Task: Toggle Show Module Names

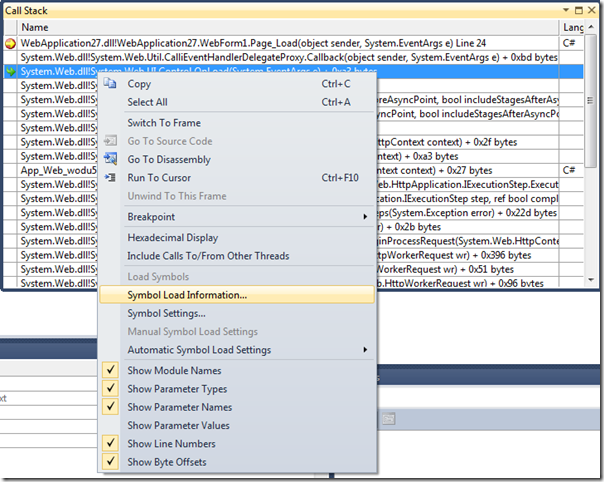Action: tap(236, 370)
